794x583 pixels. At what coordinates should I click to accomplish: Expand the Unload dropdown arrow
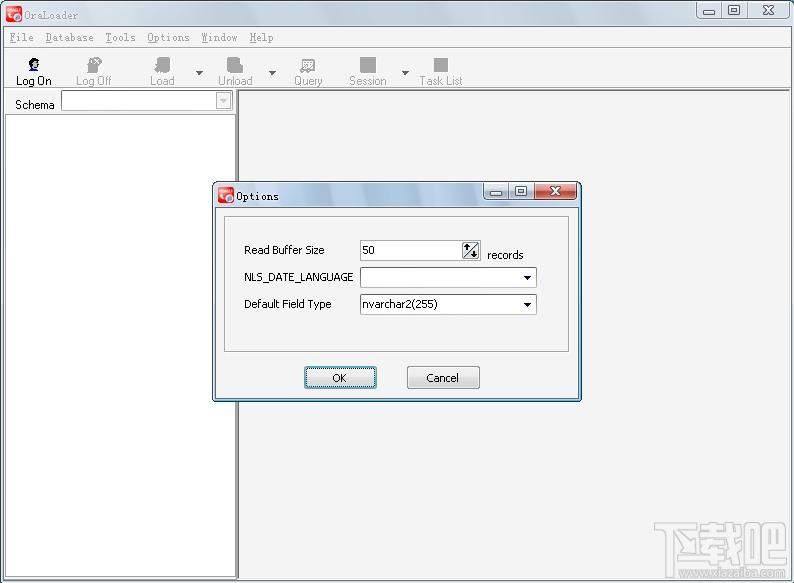(x=272, y=73)
